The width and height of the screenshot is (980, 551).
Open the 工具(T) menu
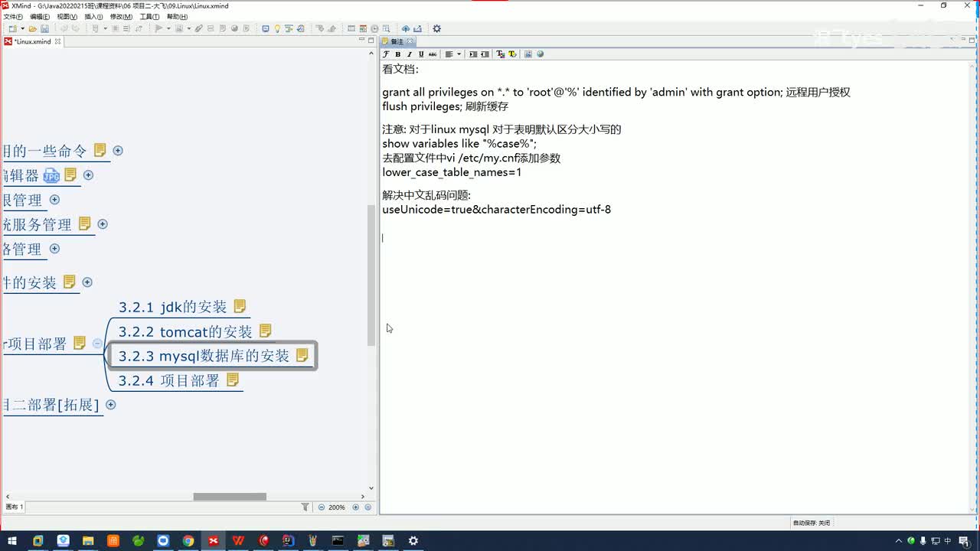pyautogui.click(x=149, y=16)
